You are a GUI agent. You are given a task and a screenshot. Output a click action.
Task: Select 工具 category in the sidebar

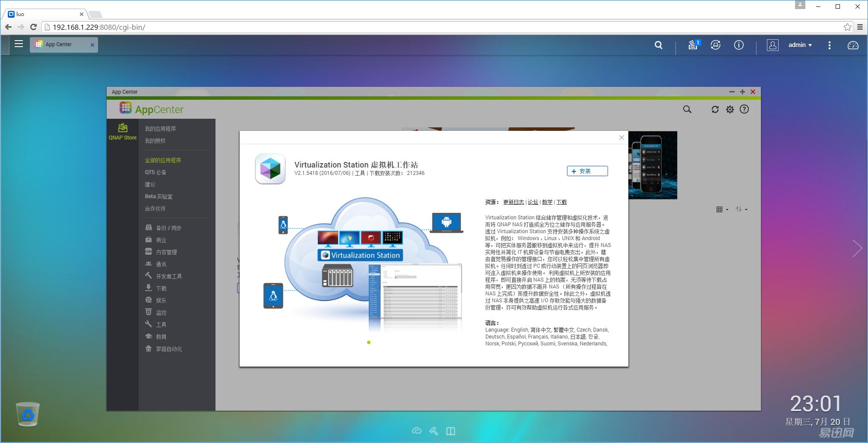tap(155, 325)
